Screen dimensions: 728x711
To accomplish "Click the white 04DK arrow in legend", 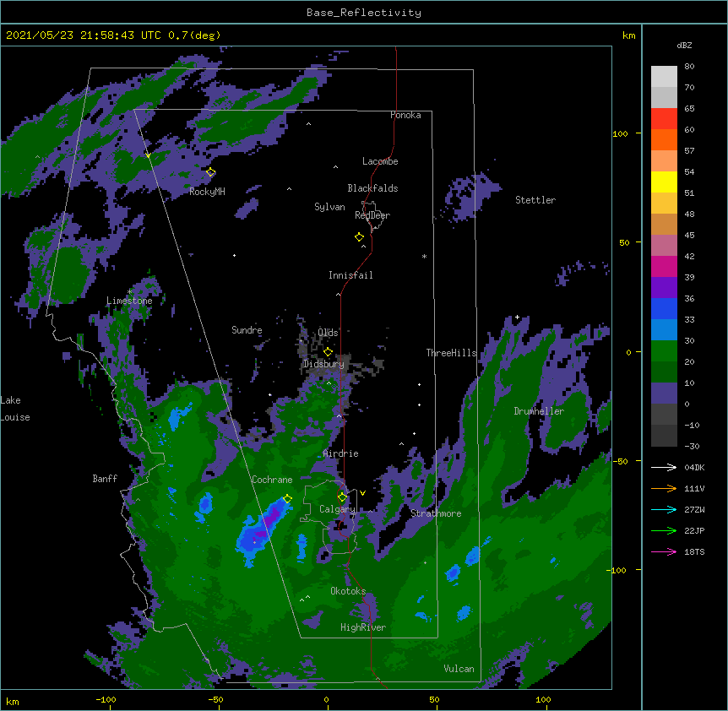I will (664, 467).
